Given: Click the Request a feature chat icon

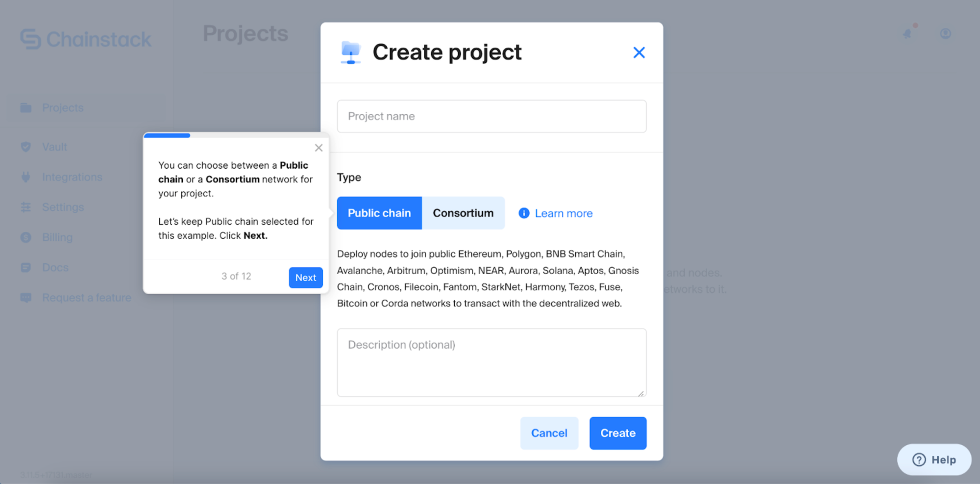Looking at the screenshot, I should coord(26,298).
